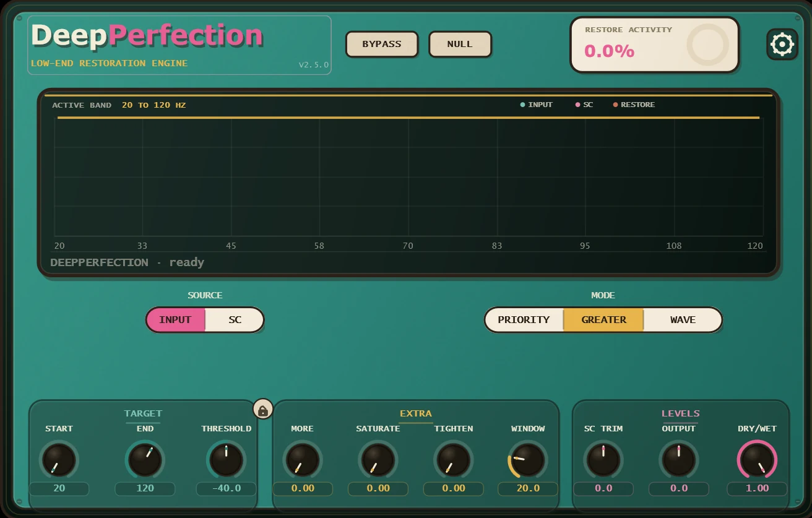Click the THRESHOLD knob
The image size is (812, 518).
[227, 460]
